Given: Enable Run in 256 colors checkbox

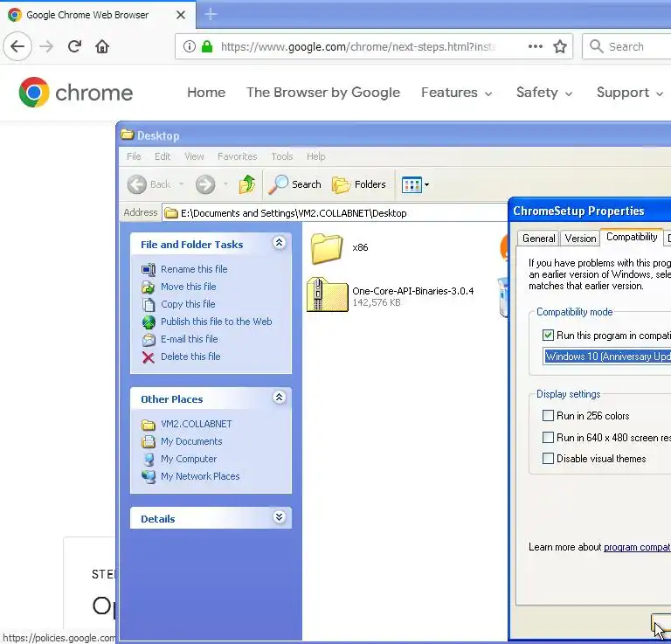Looking at the screenshot, I should pos(548,415).
